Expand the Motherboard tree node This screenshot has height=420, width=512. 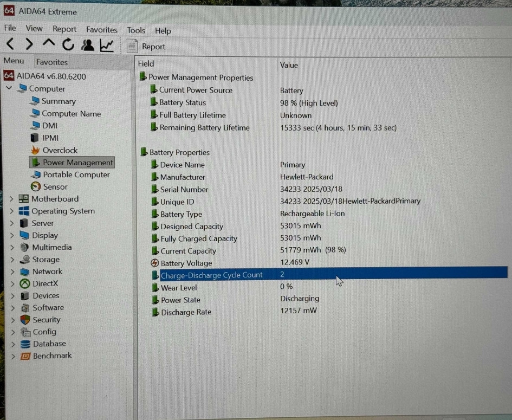click(11, 199)
